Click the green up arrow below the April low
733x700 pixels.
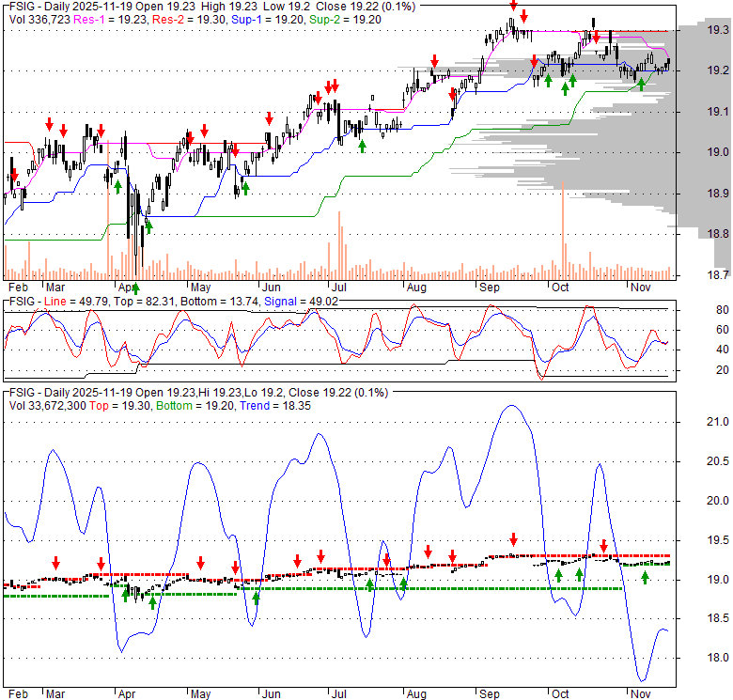pyautogui.click(x=136, y=286)
